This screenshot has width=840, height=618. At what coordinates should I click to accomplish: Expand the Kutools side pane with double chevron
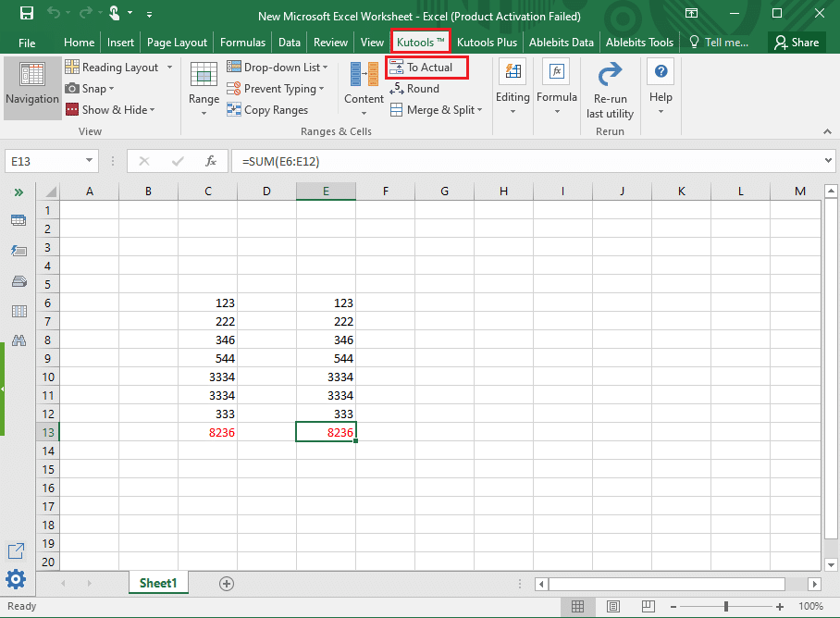point(19,192)
